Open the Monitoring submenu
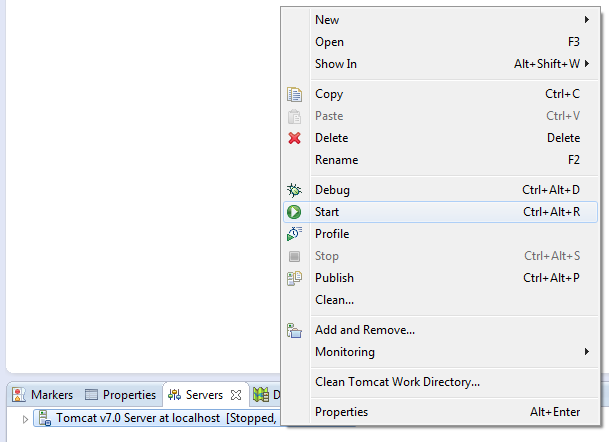 [x=586, y=352]
